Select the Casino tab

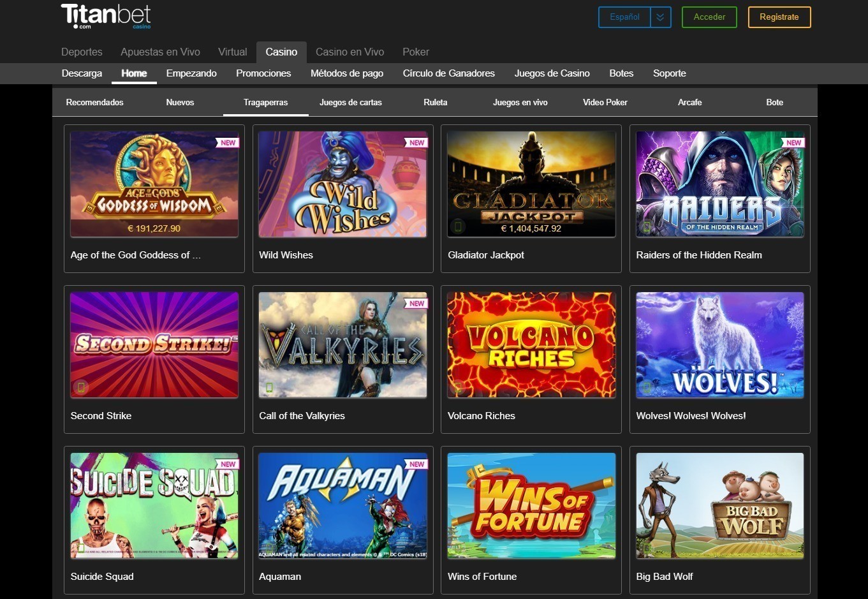coord(281,52)
